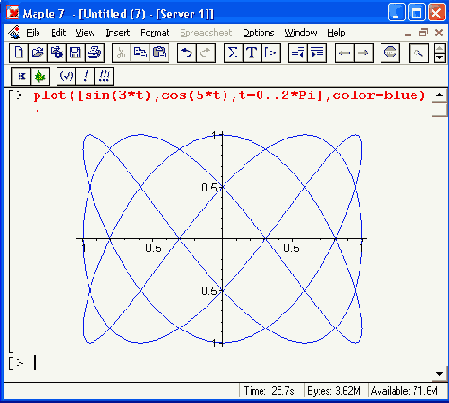Viewport: 449px width, 403px height.
Task: Open the Options menu
Action: pyautogui.click(x=259, y=33)
